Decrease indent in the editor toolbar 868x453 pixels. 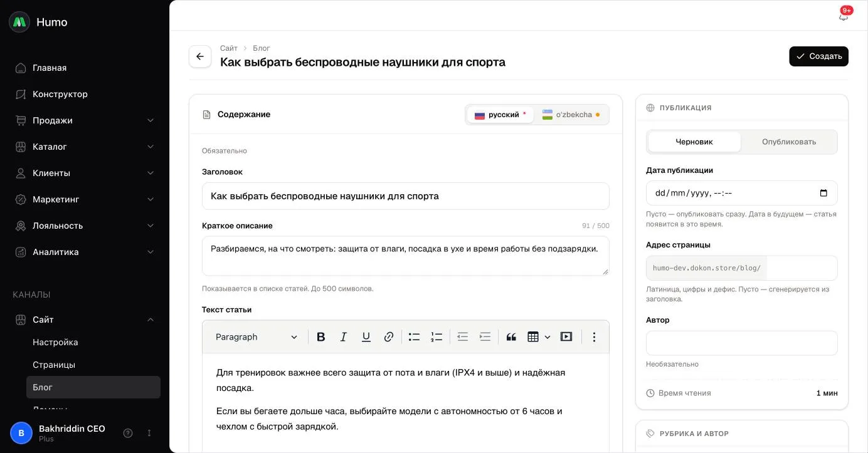point(463,337)
